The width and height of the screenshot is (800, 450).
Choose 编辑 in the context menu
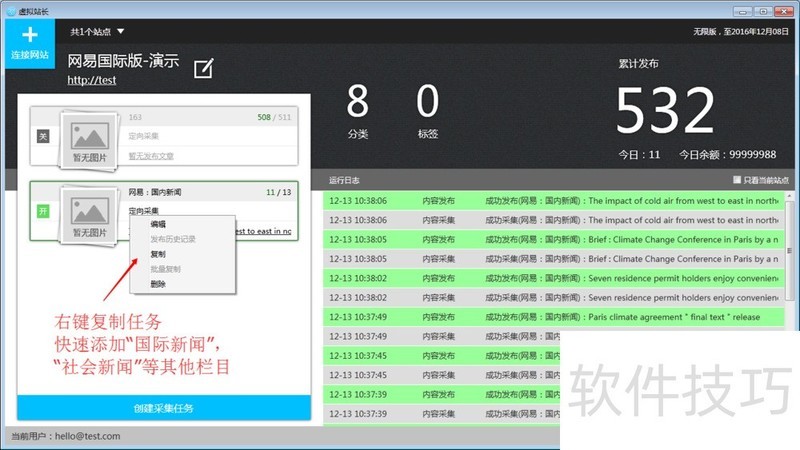click(158, 224)
